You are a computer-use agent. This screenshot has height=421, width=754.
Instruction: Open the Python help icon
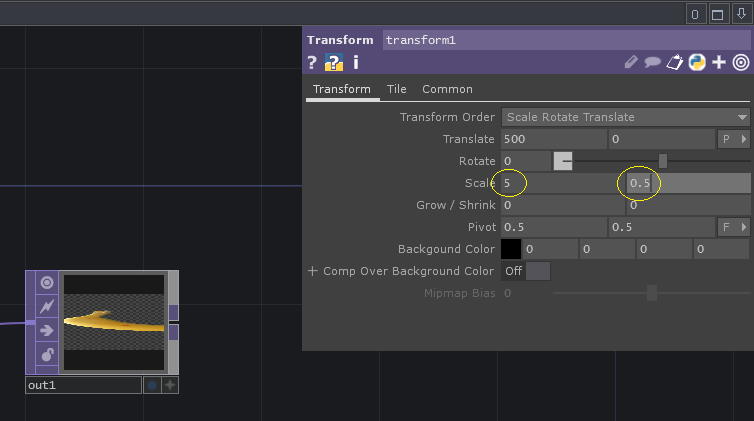click(x=334, y=63)
